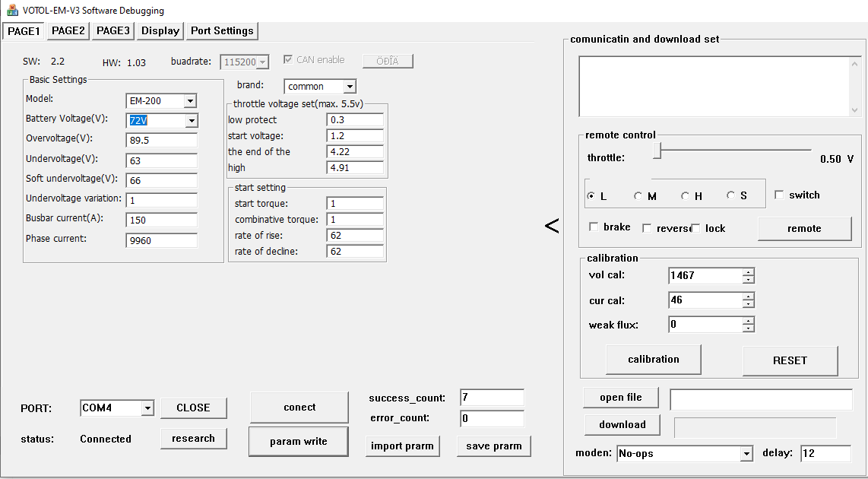Viewport: 868px width, 479px height.
Task: Check the switch checkbox
Action: tap(779, 195)
